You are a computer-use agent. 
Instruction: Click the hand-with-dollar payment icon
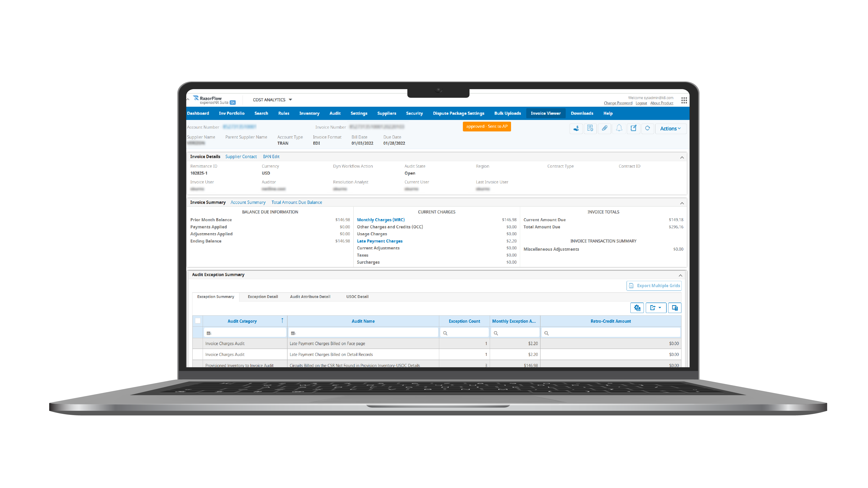pyautogui.click(x=576, y=128)
